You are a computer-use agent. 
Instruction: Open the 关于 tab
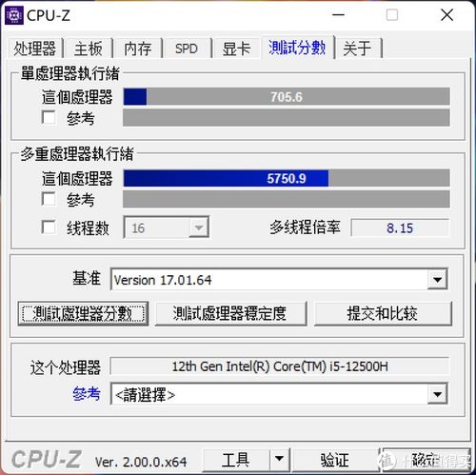[357, 49]
